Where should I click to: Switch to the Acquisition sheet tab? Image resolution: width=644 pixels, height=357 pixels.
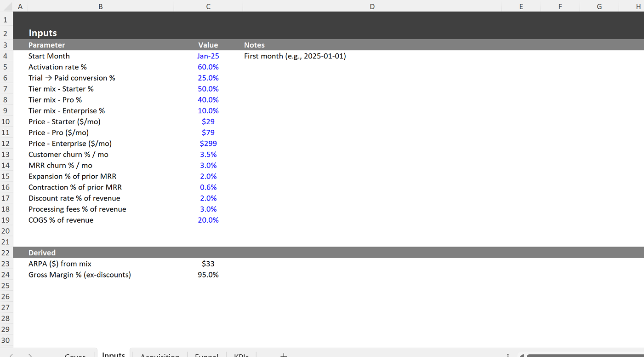tap(160, 355)
